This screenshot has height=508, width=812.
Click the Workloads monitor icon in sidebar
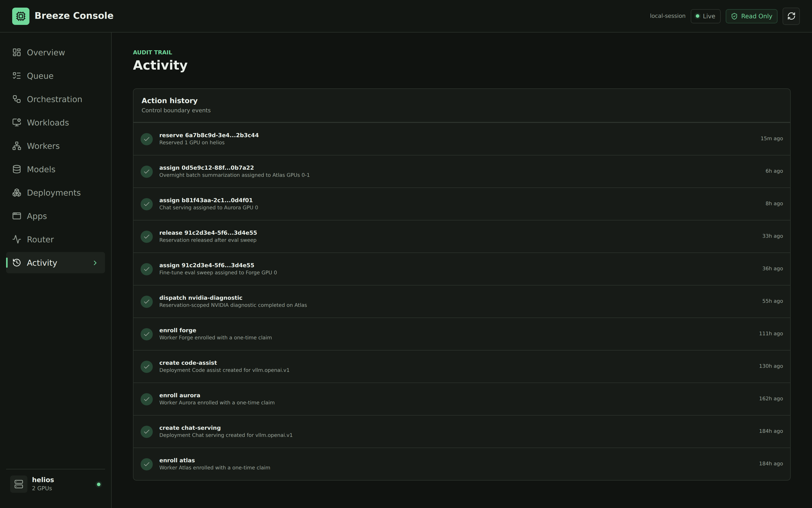click(x=17, y=123)
